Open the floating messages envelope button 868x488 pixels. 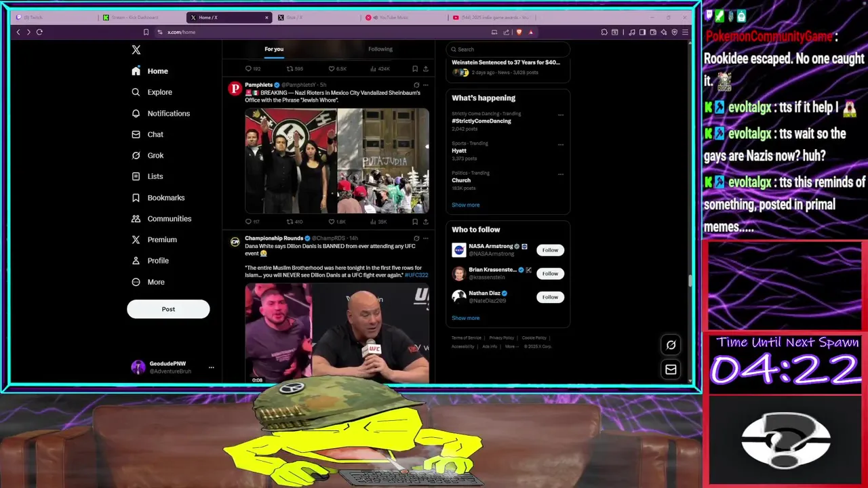671,369
